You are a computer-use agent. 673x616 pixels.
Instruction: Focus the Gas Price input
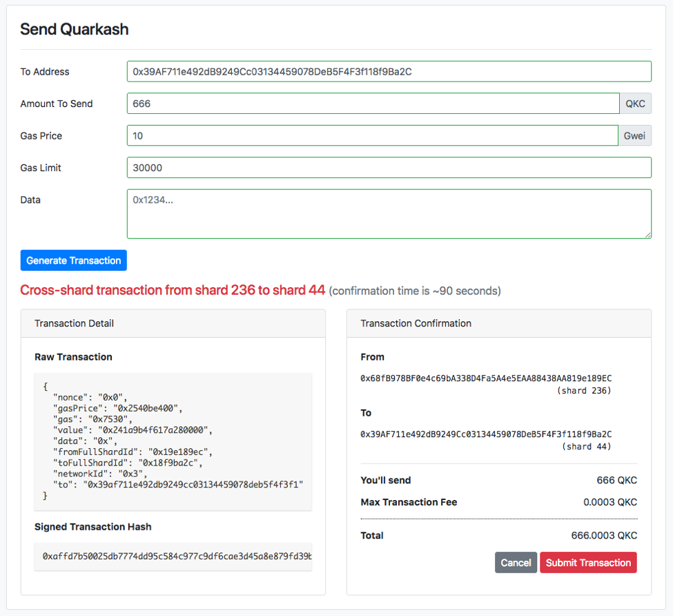pyautogui.click(x=372, y=135)
